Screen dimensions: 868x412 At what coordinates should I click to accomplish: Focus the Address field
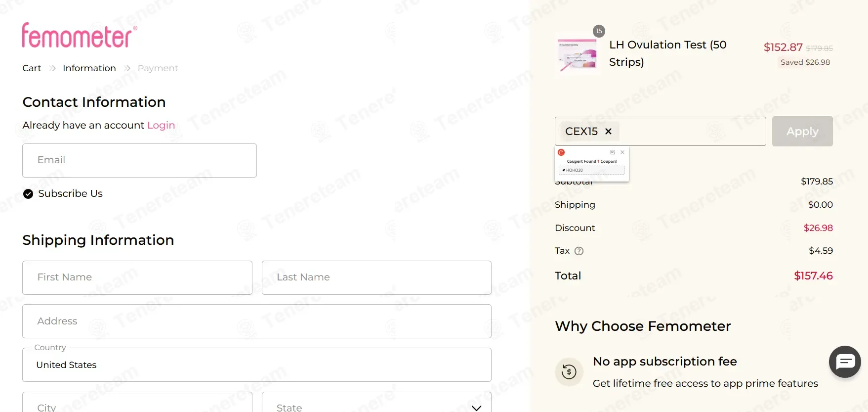[x=257, y=321]
